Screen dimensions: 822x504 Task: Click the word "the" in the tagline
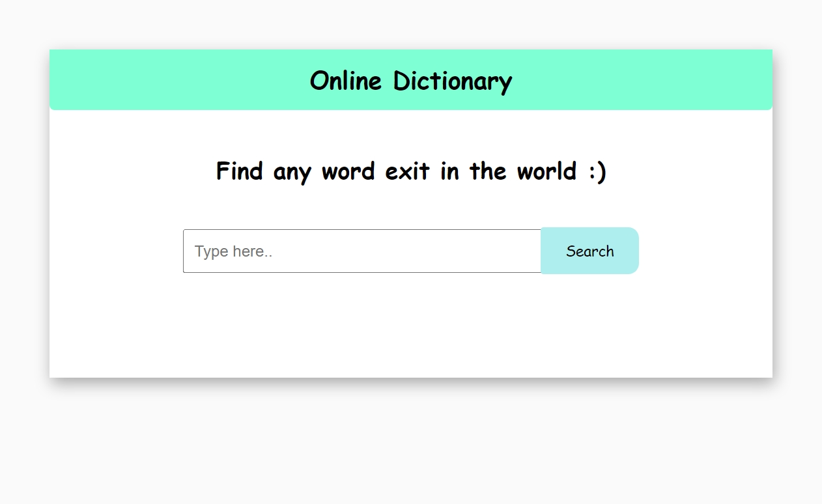488,171
